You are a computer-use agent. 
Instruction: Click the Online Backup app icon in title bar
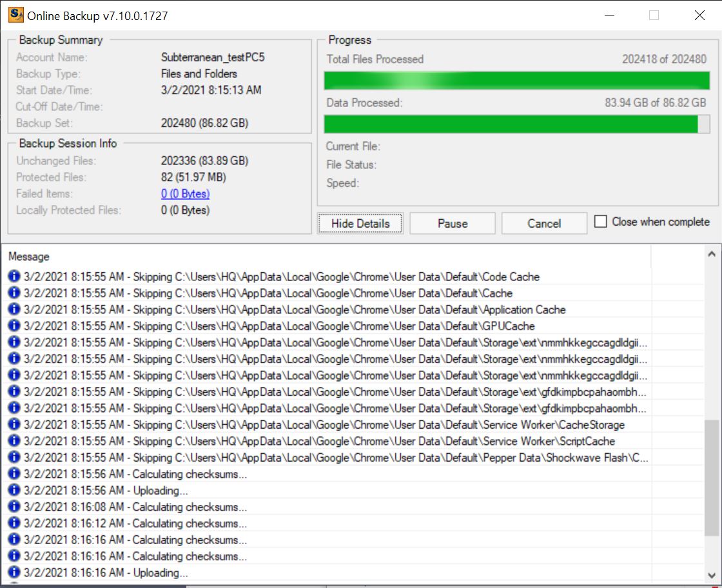point(15,15)
